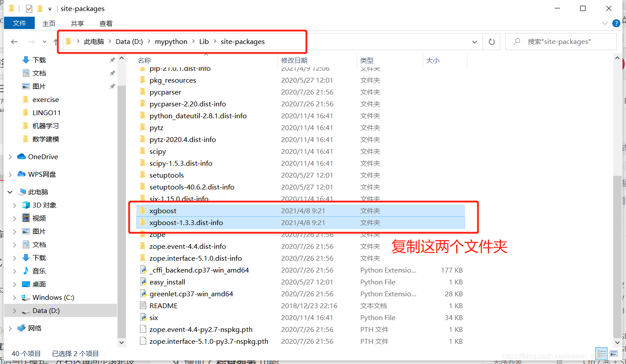Image resolution: width=626 pixels, height=364 pixels.
Task: Select the setuptools folder icon
Action: [x=143, y=175]
